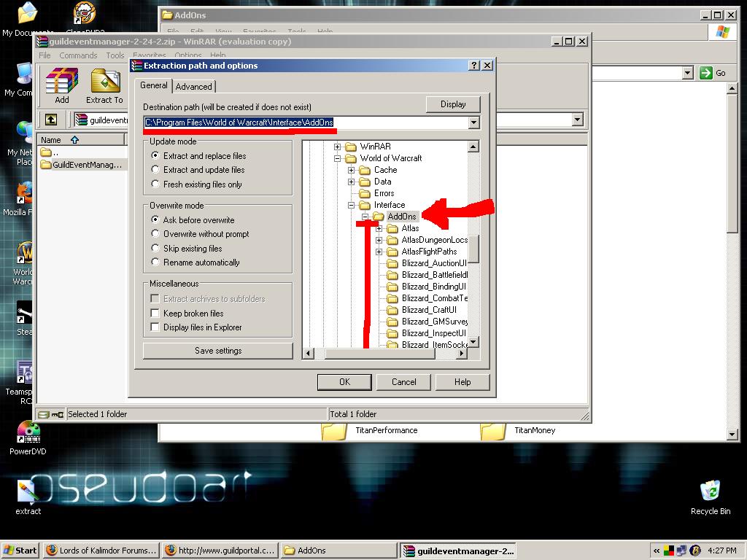Expand the AtlasDungeonLocs tree node

379,240
